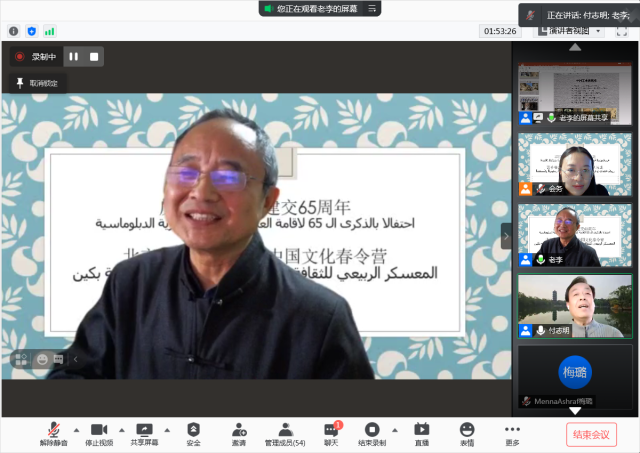Image resolution: width=640 pixels, height=453 pixels.
Task: Open the emoji reactions (表情) icon
Action: pos(467,429)
